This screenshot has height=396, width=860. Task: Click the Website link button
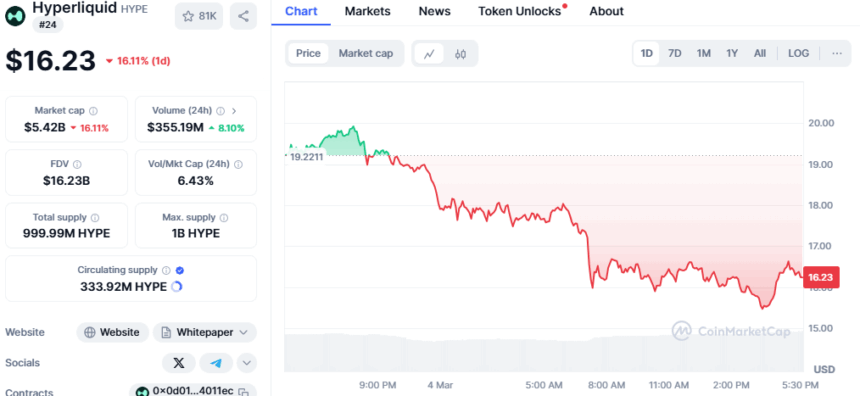[112, 332]
